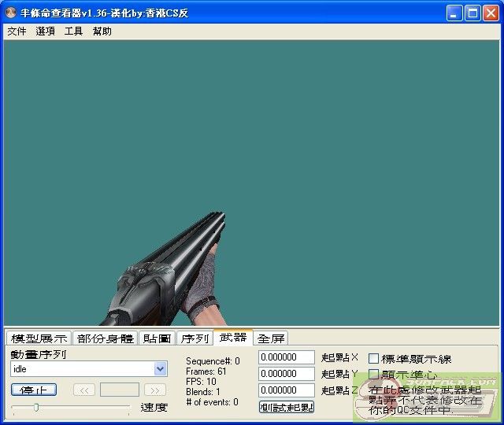
Task: Click the 起點X value field
Action: tap(287, 357)
